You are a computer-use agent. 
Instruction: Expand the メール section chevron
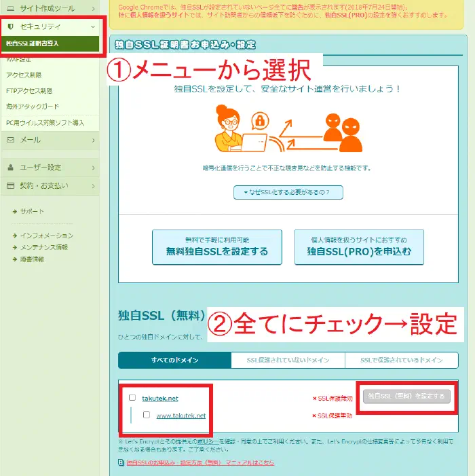93,140
